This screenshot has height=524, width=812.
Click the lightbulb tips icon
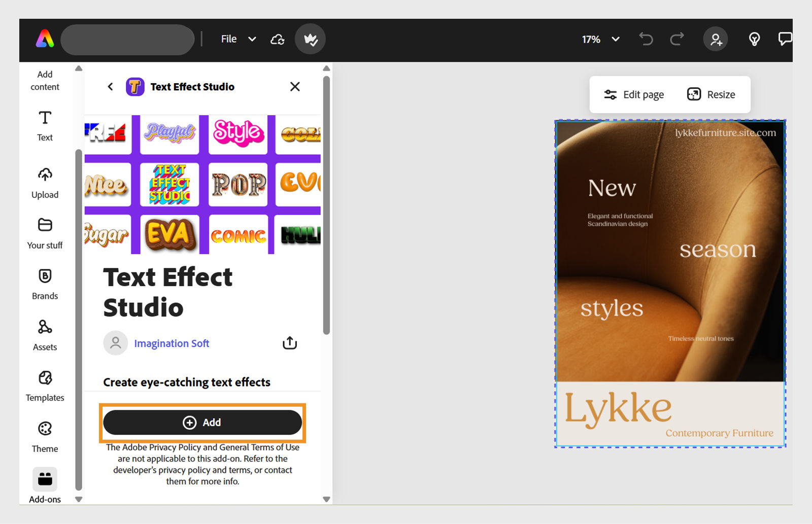pyautogui.click(x=754, y=39)
